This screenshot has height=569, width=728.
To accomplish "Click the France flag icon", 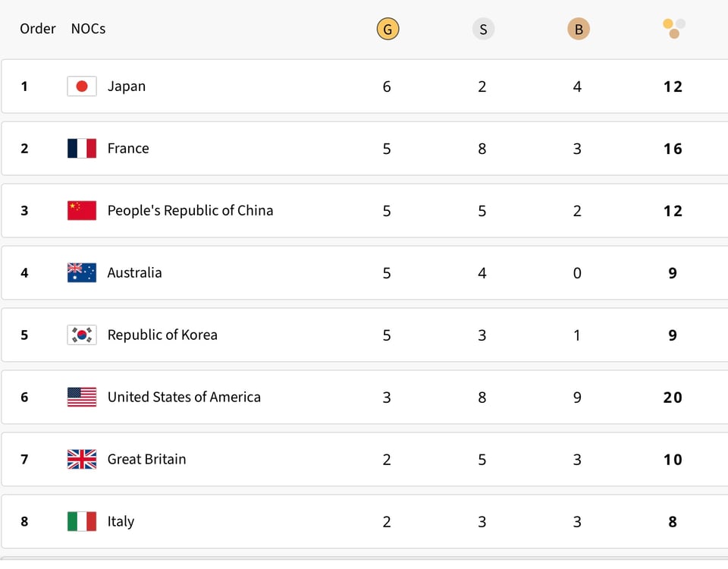I will point(82,149).
